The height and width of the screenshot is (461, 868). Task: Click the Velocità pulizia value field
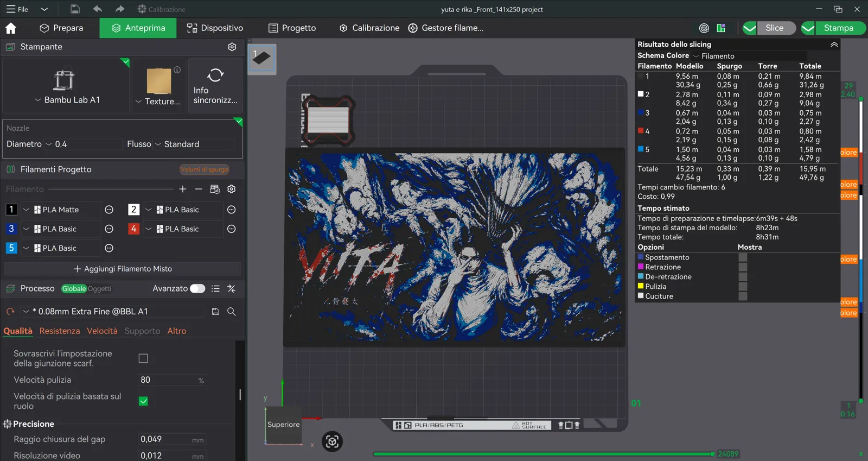(x=172, y=380)
